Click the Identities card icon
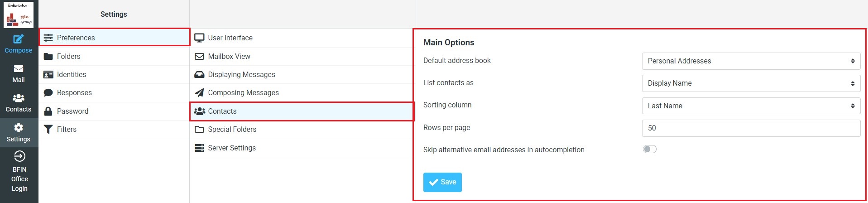The width and height of the screenshot is (868, 203). click(48, 75)
